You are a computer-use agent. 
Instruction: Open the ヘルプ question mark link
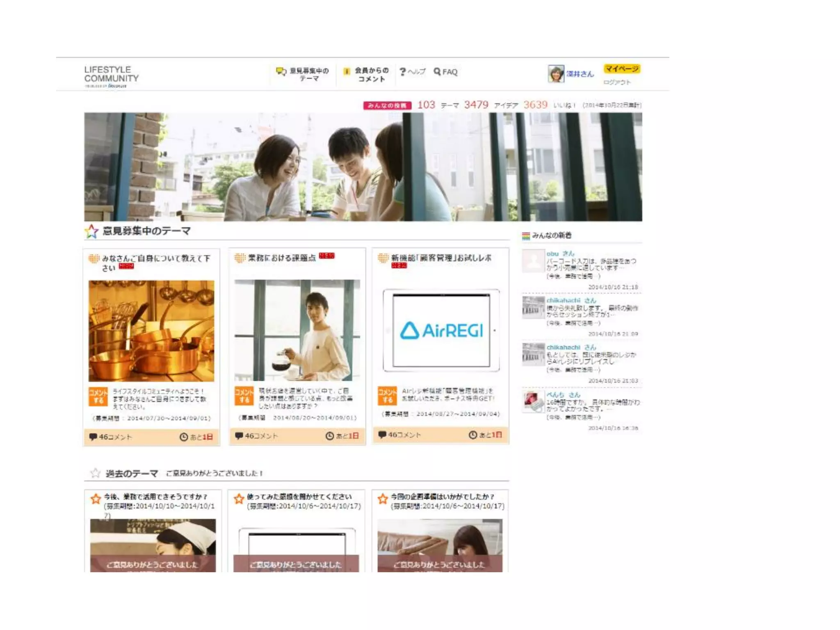coord(412,72)
